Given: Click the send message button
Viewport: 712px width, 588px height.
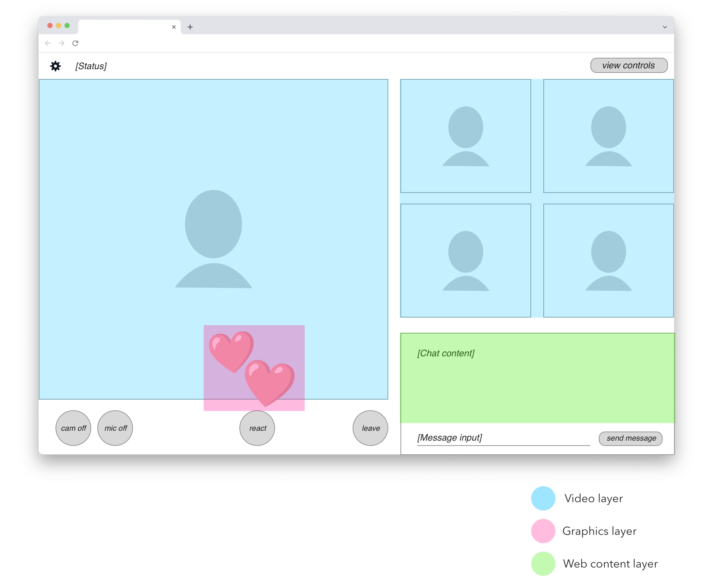Looking at the screenshot, I should click(x=631, y=438).
